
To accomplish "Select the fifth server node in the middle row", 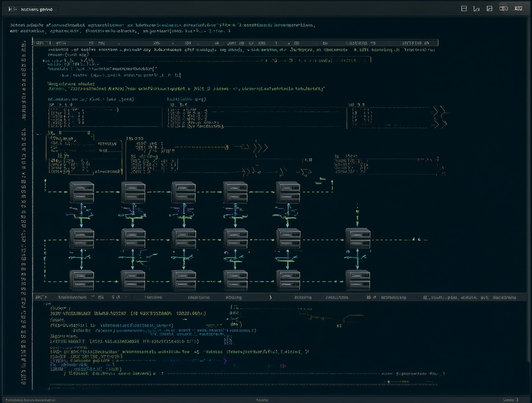I will pos(288,239).
